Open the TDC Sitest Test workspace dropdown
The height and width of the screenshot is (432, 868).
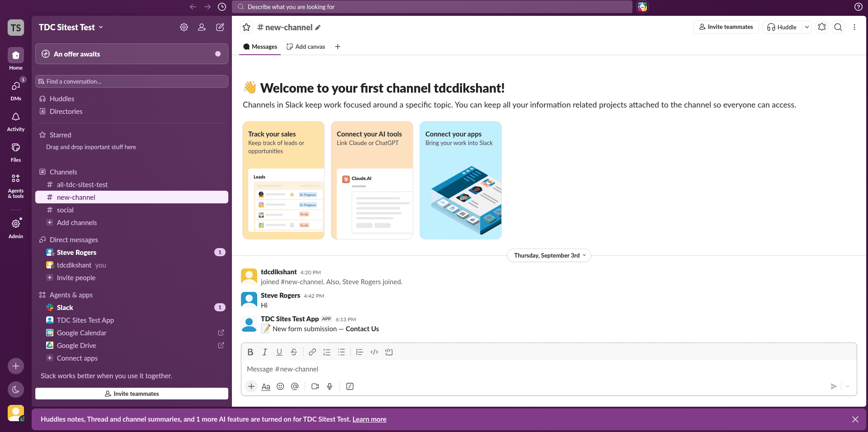point(71,27)
